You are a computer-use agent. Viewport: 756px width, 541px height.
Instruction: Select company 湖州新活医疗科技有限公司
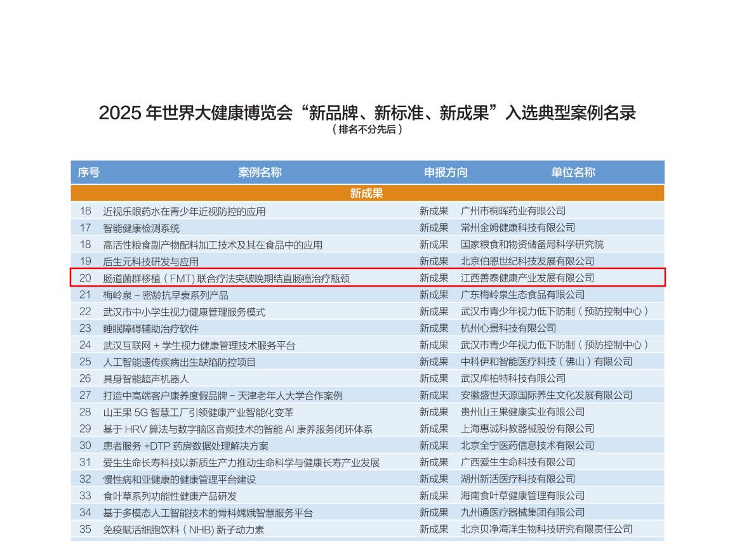[518, 479]
